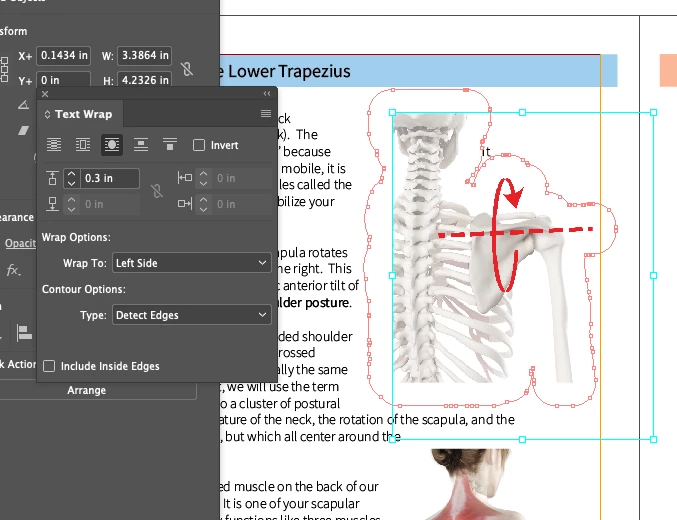Select Jump to next column icon
This screenshot has height=520, width=677.
(x=170, y=145)
